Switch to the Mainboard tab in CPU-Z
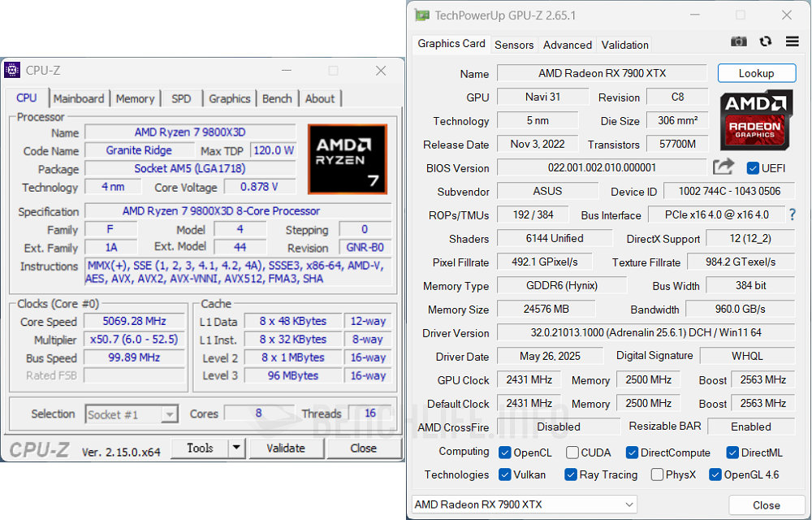The height and width of the screenshot is (520, 812). (79, 98)
